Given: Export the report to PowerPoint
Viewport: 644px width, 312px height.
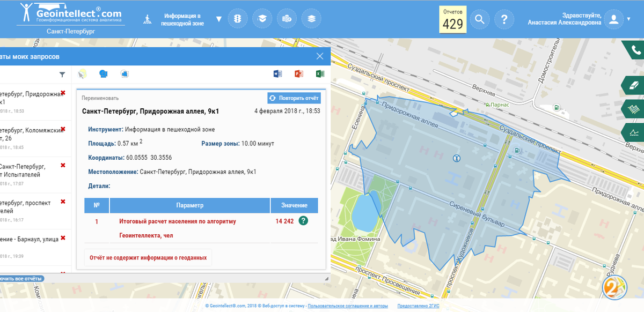Looking at the screenshot, I should [299, 73].
